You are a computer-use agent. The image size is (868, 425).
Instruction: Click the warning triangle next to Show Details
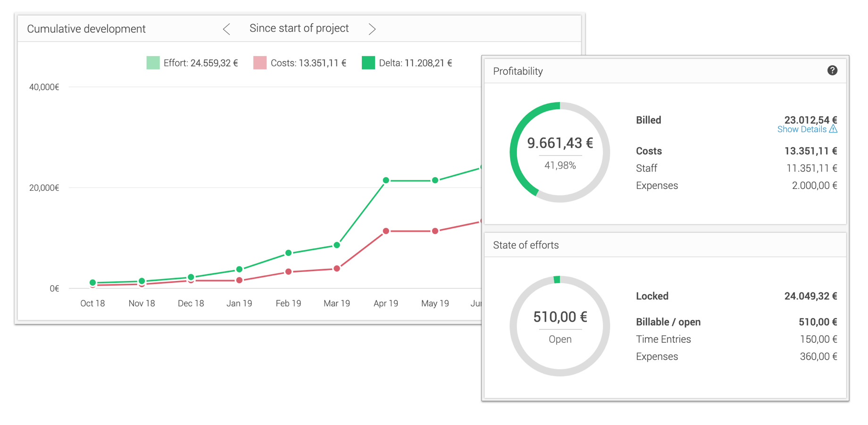pyautogui.click(x=834, y=129)
